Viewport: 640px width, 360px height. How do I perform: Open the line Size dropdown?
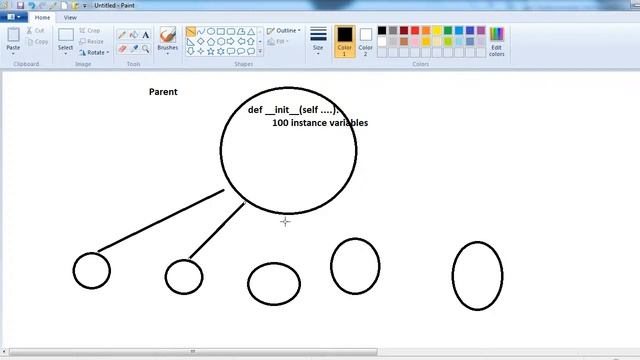tap(318, 41)
